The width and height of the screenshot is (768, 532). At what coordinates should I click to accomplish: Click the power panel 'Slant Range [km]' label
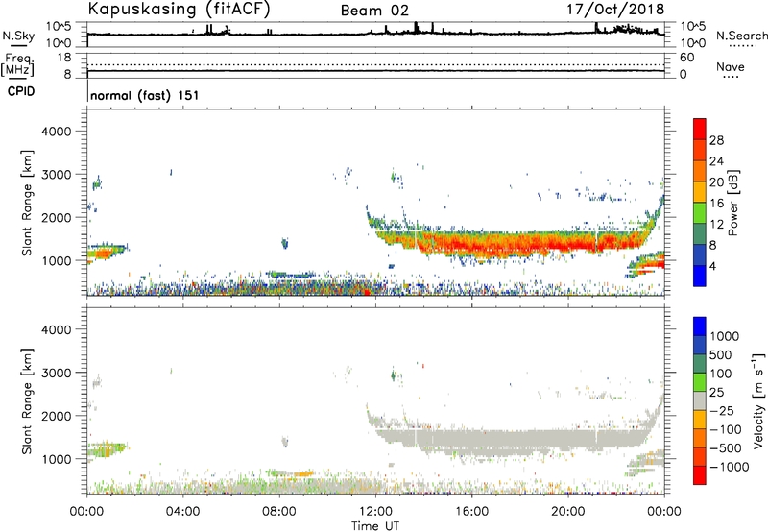click(27, 203)
